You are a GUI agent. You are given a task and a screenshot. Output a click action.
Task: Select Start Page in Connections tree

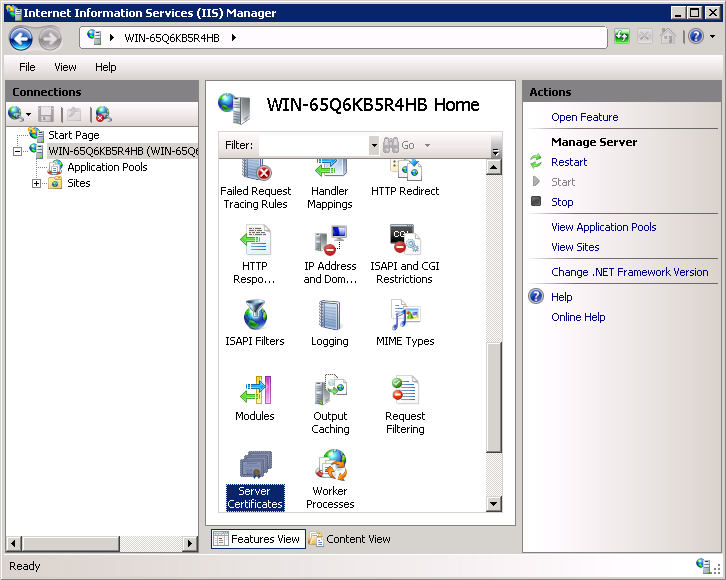coord(74,135)
